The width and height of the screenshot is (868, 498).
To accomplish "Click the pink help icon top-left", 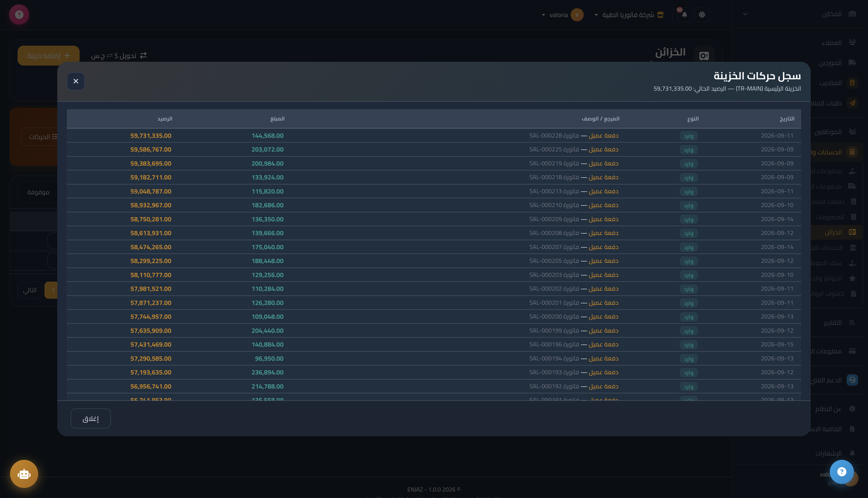I will [19, 15].
